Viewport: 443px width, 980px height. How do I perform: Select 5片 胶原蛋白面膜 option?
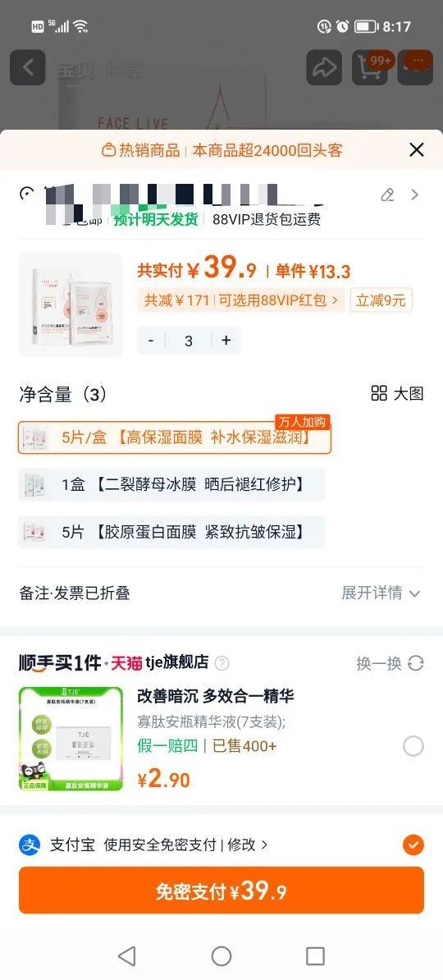coord(171,532)
